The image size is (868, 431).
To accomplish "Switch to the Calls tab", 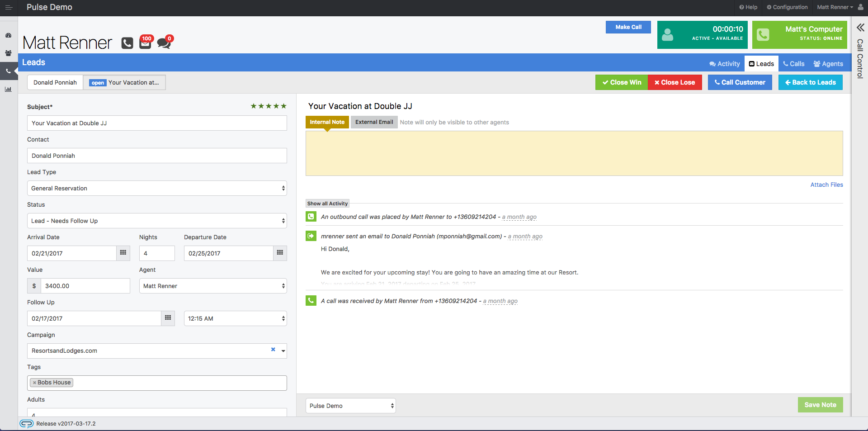I will click(x=793, y=64).
